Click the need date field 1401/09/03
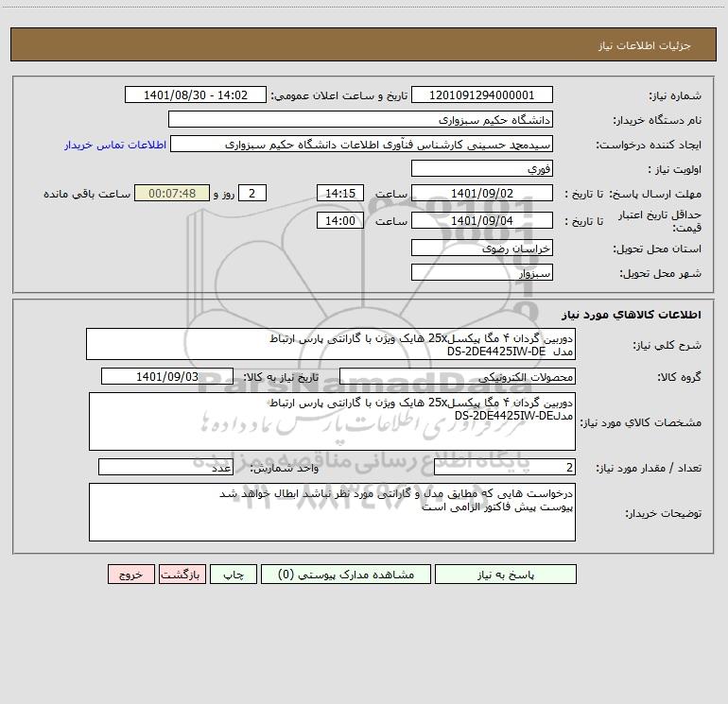Screen dimensions: 728x704 tap(167, 376)
